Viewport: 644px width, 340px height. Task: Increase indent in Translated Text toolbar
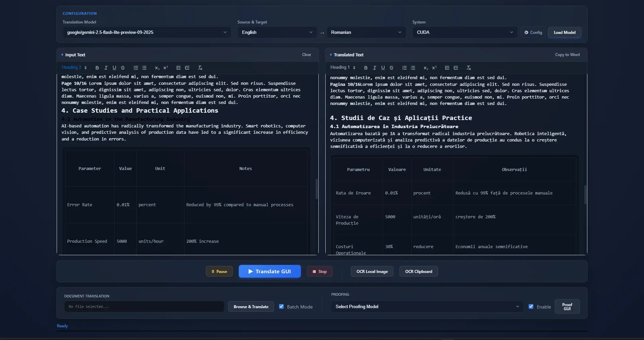(x=456, y=68)
